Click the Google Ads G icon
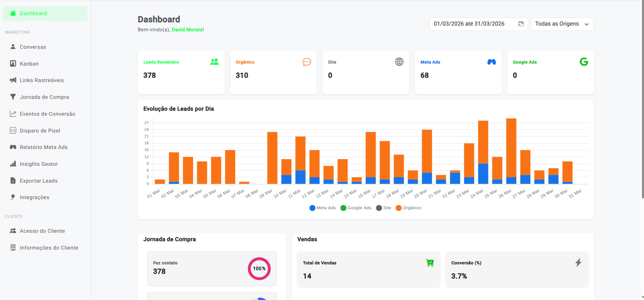The image size is (644, 300). point(584,62)
